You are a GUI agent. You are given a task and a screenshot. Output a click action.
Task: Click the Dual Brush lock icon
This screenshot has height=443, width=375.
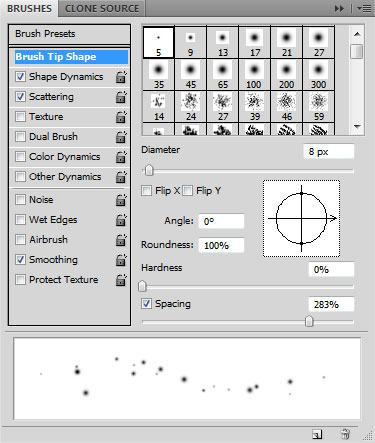point(121,137)
